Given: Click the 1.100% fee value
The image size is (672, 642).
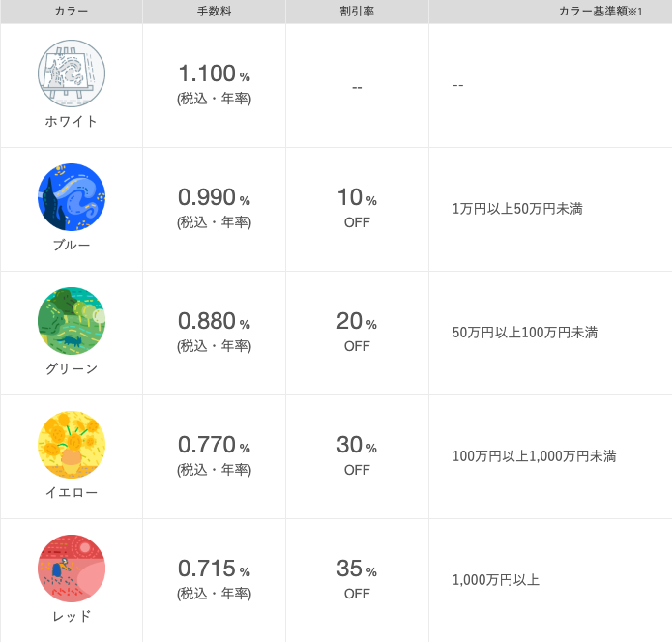Looking at the screenshot, I should point(215,73).
